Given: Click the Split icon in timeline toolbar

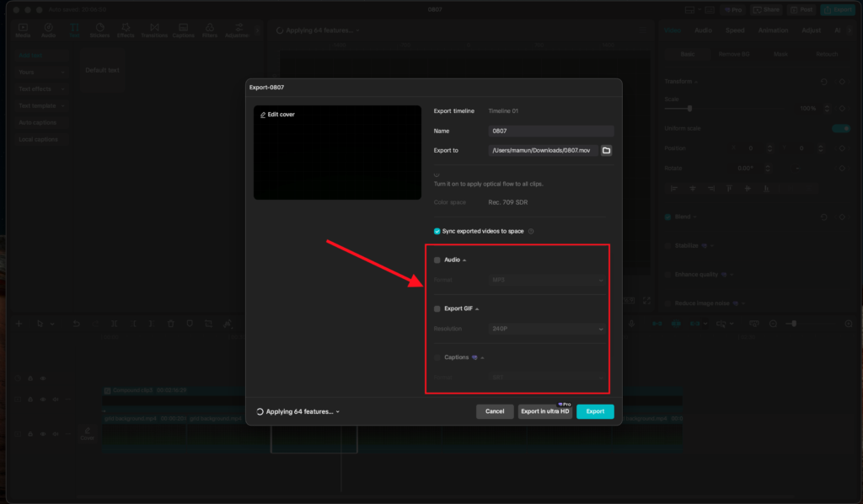Looking at the screenshot, I should click(114, 324).
